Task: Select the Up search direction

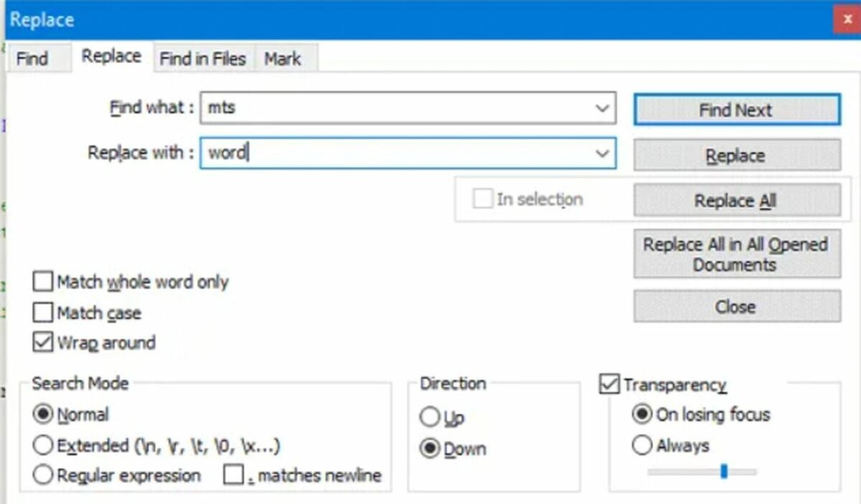Action: 432,416
